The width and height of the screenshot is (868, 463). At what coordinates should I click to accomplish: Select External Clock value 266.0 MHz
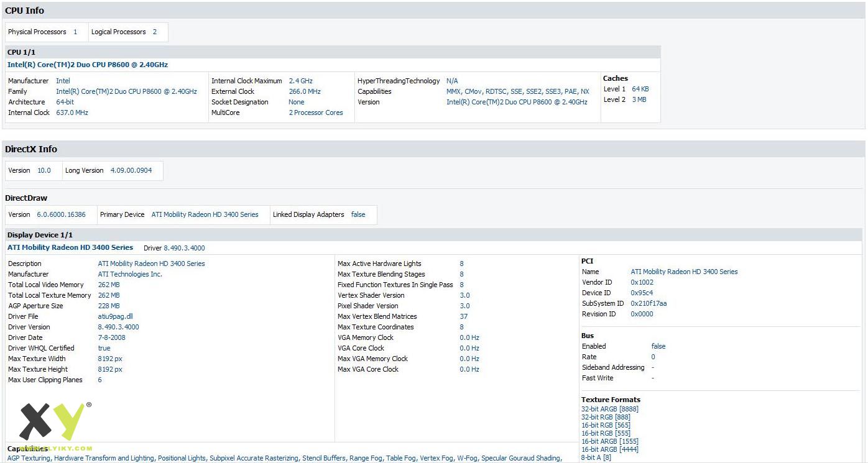(305, 91)
